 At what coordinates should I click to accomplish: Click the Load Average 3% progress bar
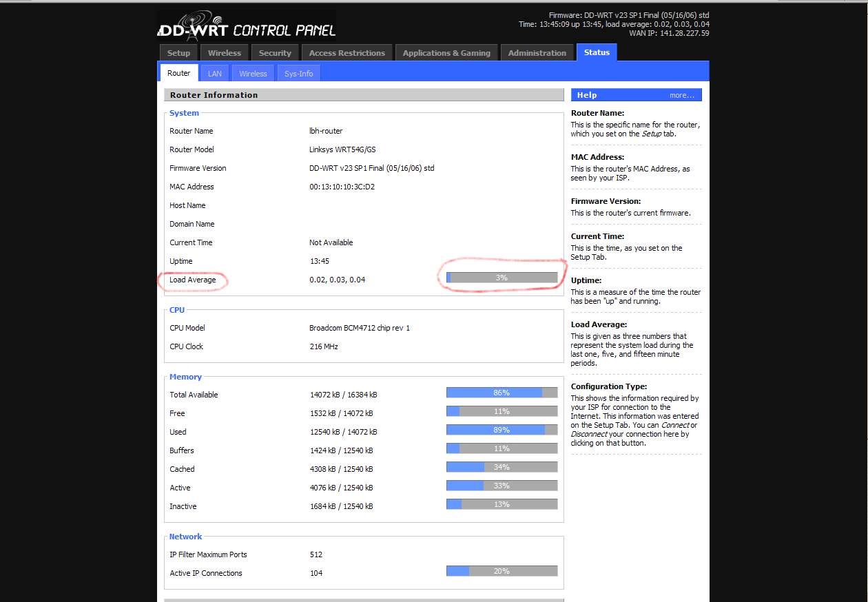(502, 278)
